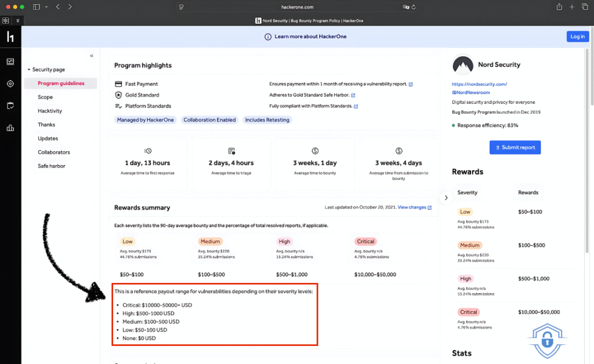Open external link icon after Gold Standard description
Viewport: 594px width, 364px height.
click(x=353, y=96)
